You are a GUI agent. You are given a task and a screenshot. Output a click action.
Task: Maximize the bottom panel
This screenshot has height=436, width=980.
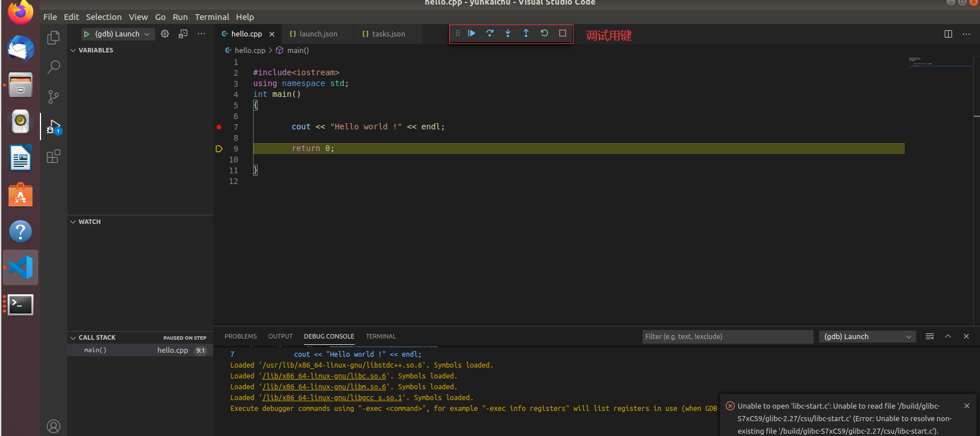(948, 336)
